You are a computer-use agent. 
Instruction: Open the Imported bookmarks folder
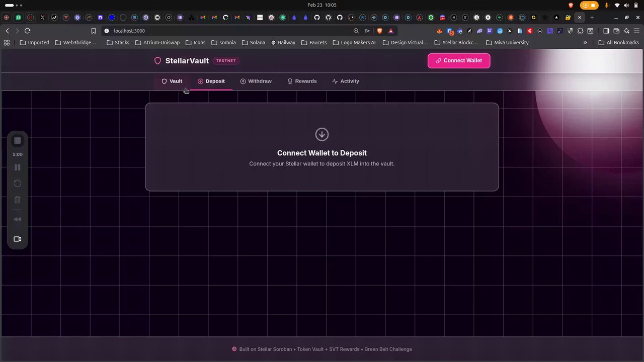pyautogui.click(x=34, y=43)
